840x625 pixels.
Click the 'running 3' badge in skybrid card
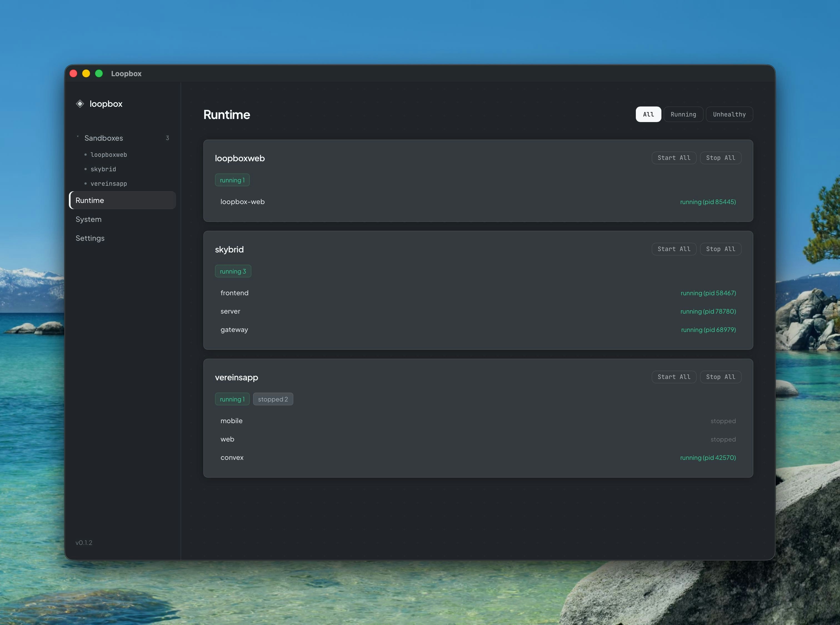coord(233,271)
